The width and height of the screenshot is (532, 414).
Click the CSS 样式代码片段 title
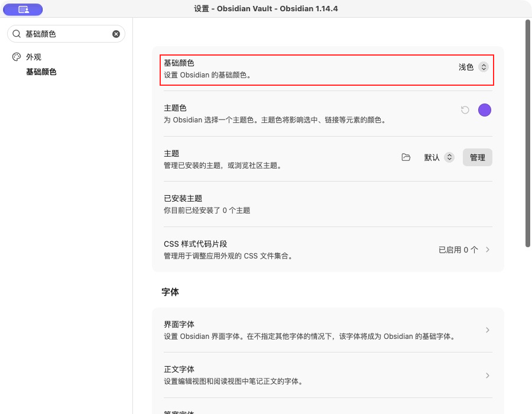click(x=196, y=244)
